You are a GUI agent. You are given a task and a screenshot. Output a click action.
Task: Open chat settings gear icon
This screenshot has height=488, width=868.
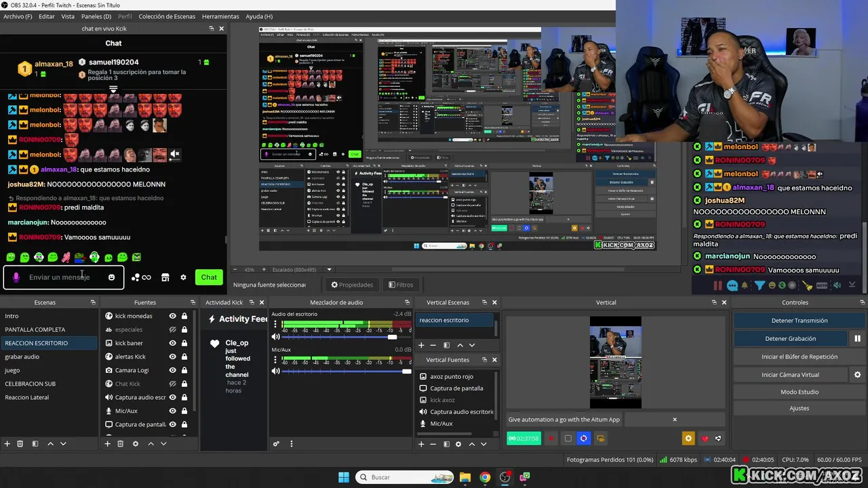[x=183, y=277]
